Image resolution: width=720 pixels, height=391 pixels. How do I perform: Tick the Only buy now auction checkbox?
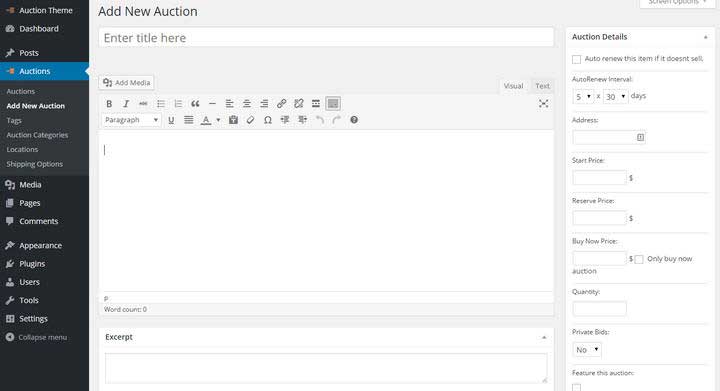(639, 259)
